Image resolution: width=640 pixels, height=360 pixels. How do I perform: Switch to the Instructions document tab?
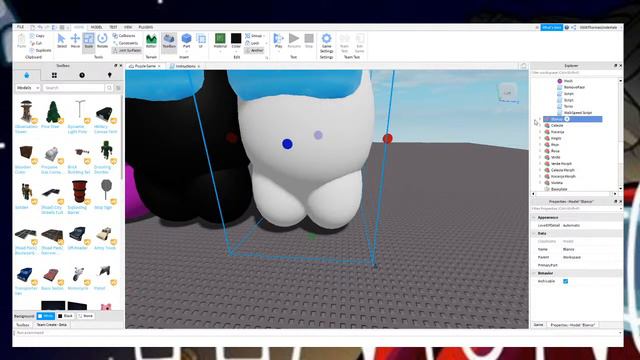185,66
